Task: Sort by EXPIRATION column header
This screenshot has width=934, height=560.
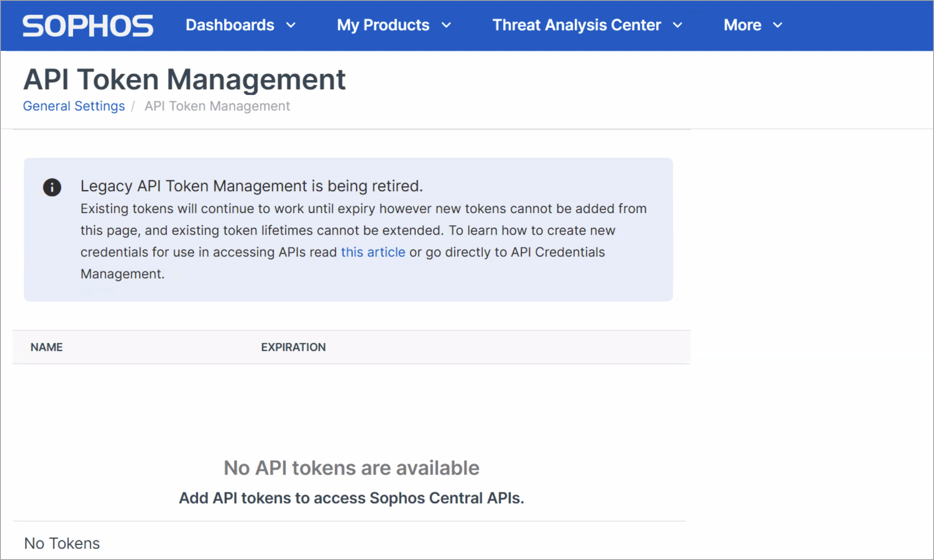Action: (293, 347)
